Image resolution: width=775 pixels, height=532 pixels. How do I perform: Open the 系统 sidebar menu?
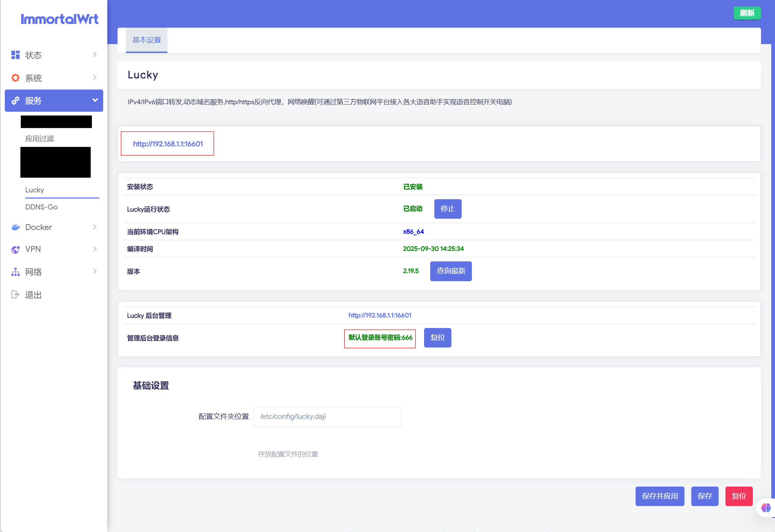pos(54,78)
